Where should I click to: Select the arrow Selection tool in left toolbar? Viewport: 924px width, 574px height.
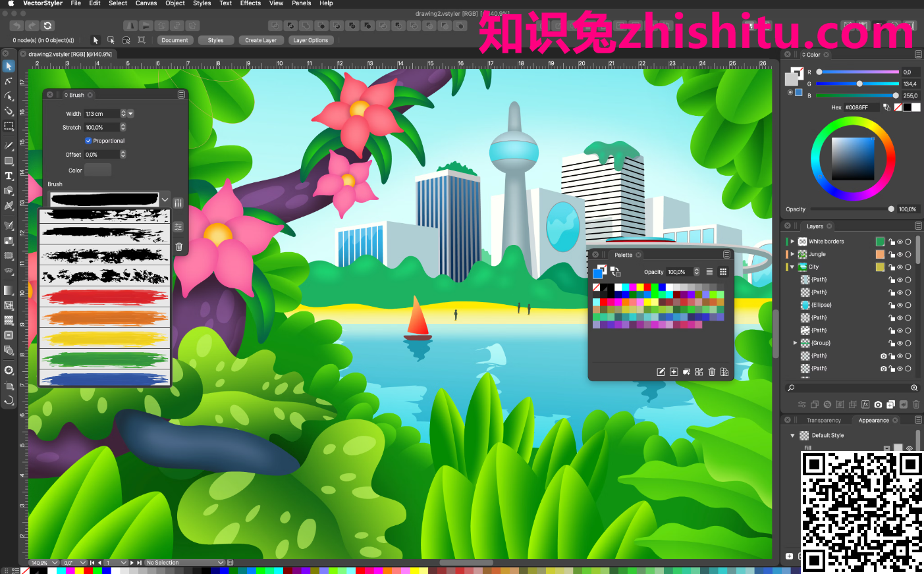point(9,66)
